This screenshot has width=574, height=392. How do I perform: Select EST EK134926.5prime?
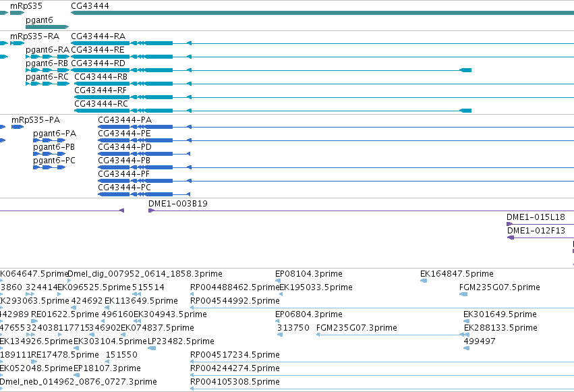click(x=36, y=342)
